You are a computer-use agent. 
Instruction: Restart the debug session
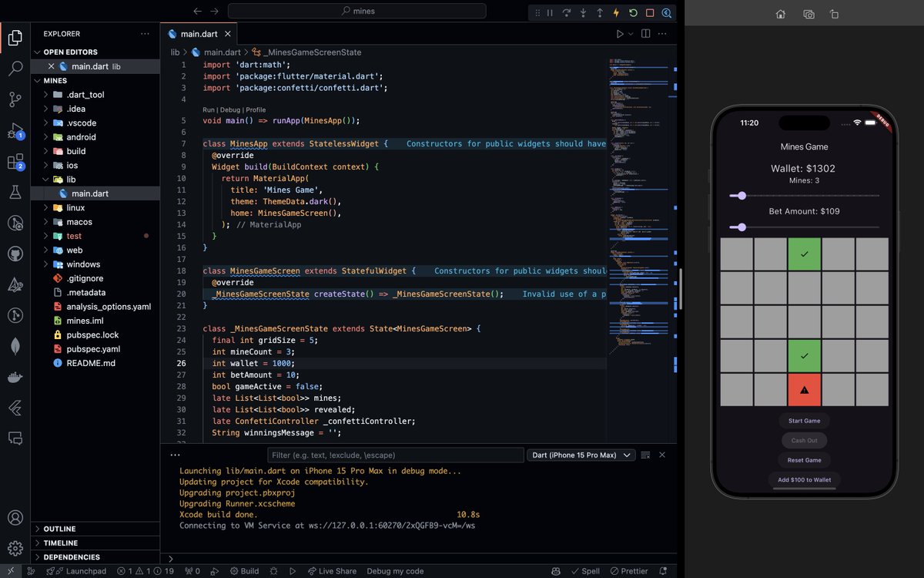(x=633, y=12)
